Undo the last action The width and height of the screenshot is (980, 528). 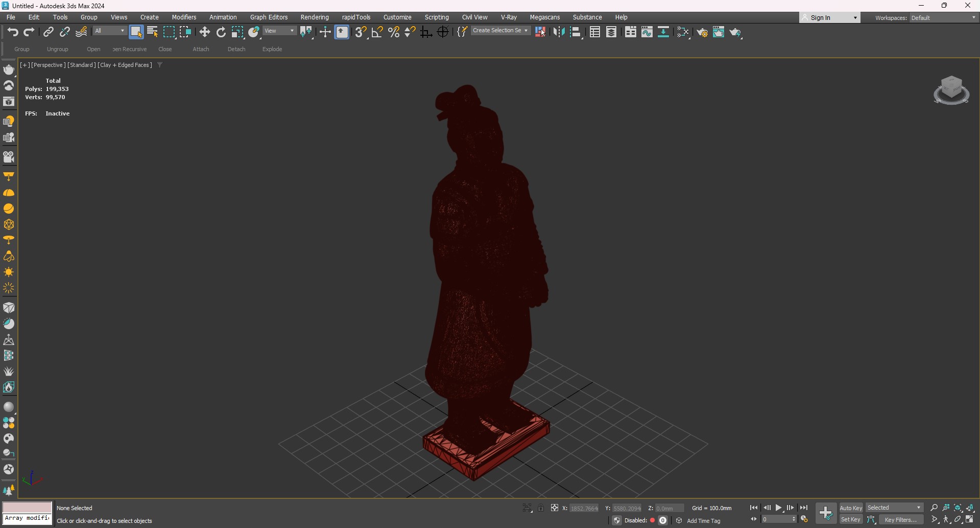click(13, 32)
